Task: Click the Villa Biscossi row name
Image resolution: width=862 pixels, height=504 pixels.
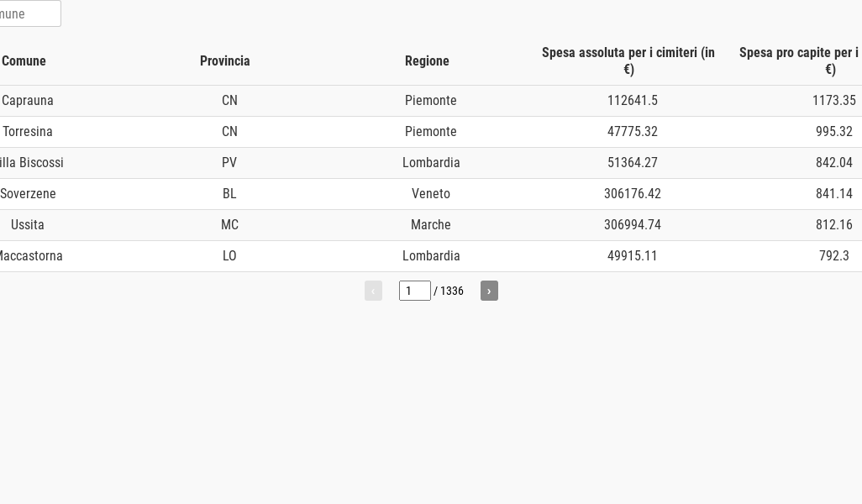Action: pos(31,163)
